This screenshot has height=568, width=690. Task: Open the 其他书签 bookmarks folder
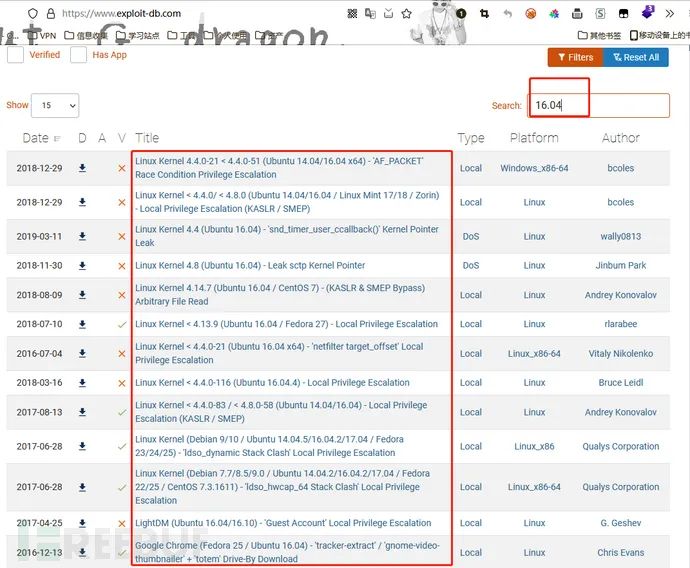599,35
